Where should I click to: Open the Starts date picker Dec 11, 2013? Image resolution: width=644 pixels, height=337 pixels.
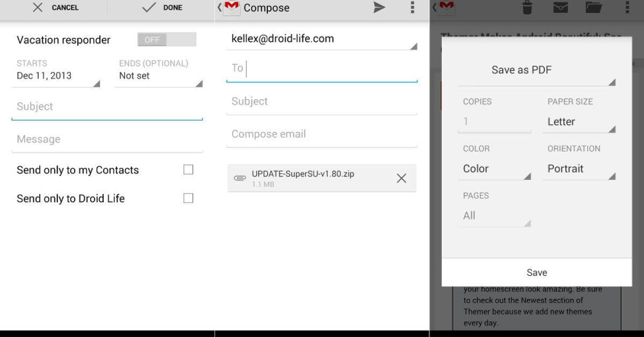click(x=56, y=76)
